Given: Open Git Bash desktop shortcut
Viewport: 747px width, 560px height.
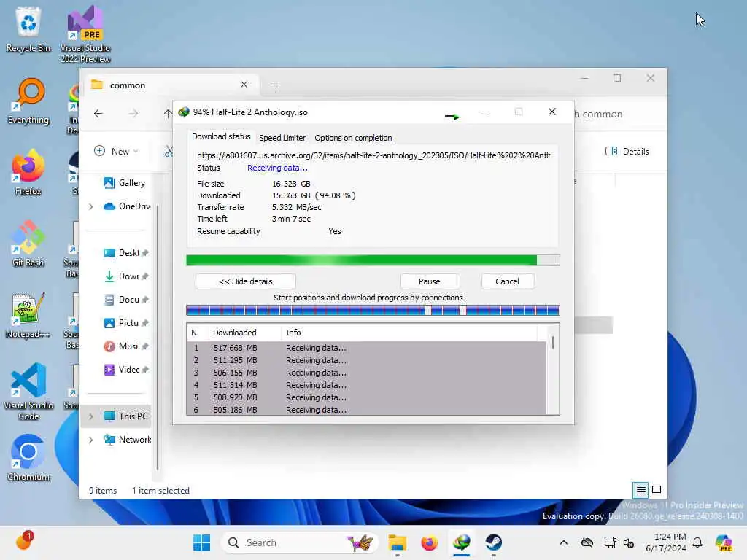Looking at the screenshot, I should [28, 244].
